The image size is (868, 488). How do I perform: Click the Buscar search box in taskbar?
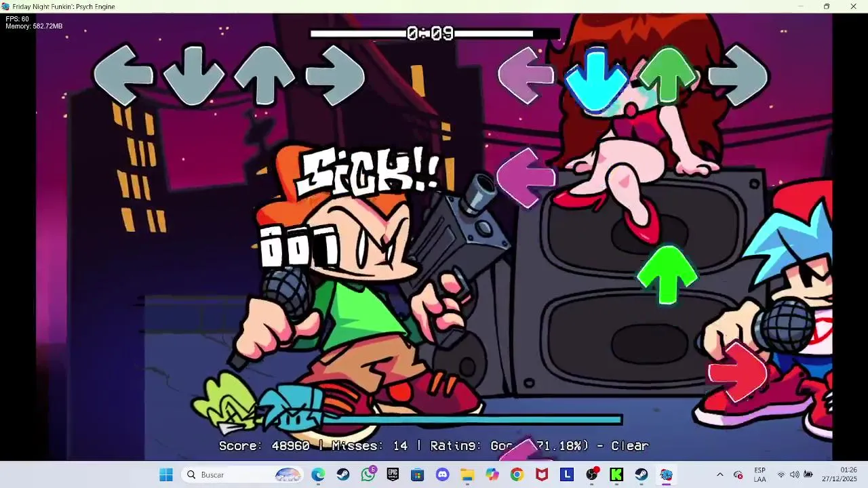coord(243,474)
